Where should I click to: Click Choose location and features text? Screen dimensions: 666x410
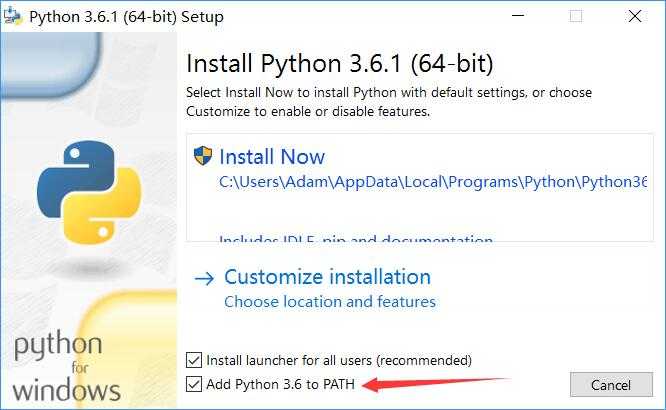pos(330,302)
